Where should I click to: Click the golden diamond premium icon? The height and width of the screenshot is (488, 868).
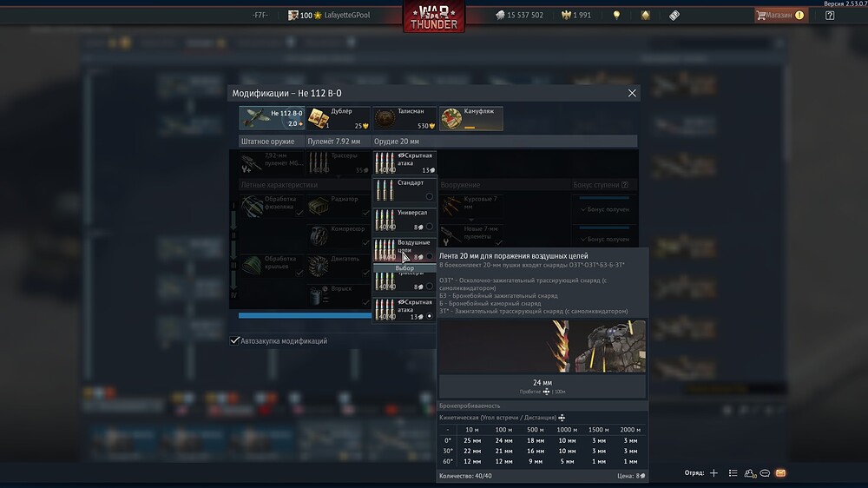(x=645, y=15)
